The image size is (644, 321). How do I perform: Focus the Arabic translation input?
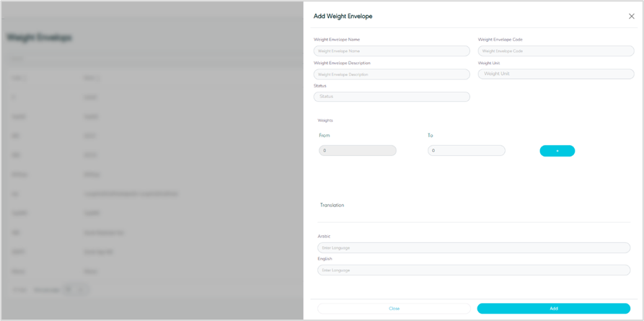[x=474, y=247]
